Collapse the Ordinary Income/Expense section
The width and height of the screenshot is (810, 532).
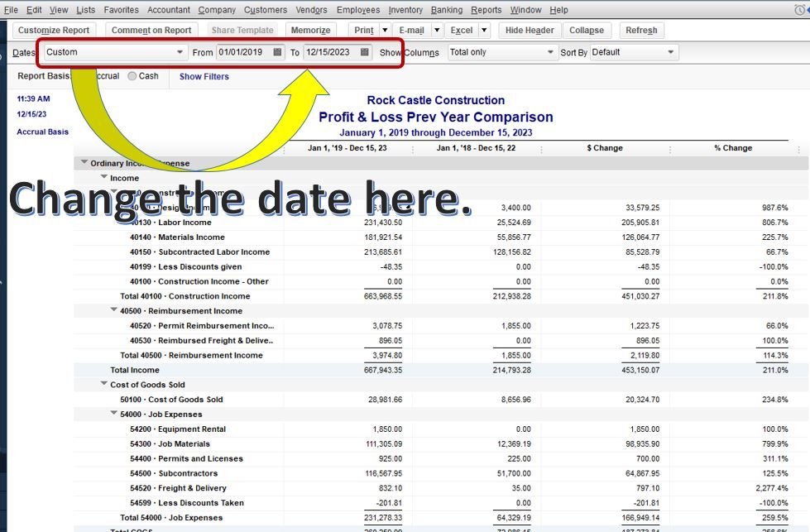click(84, 162)
